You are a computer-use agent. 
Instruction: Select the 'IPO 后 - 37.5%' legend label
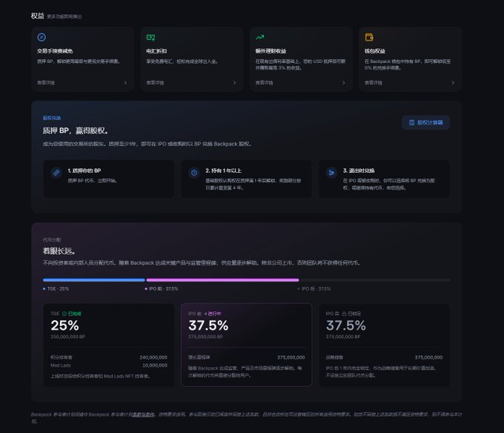tap(316, 288)
